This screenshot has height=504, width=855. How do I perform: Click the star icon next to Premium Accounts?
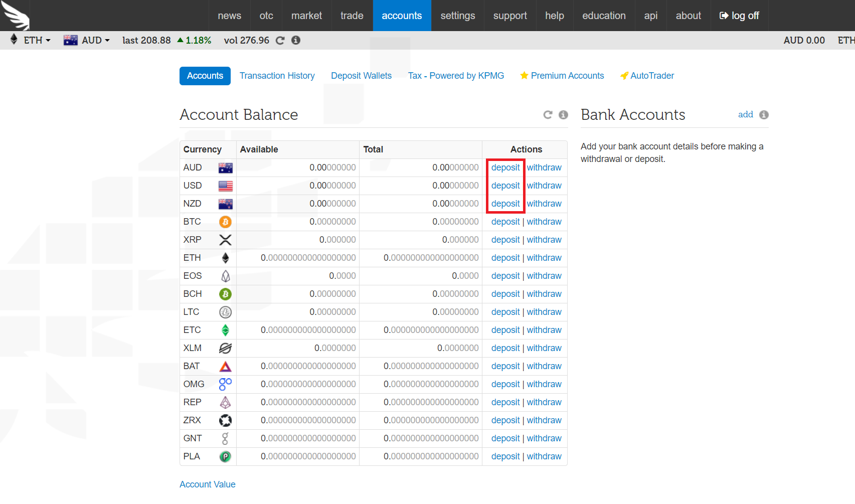pyautogui.click(x=524, y=75)
